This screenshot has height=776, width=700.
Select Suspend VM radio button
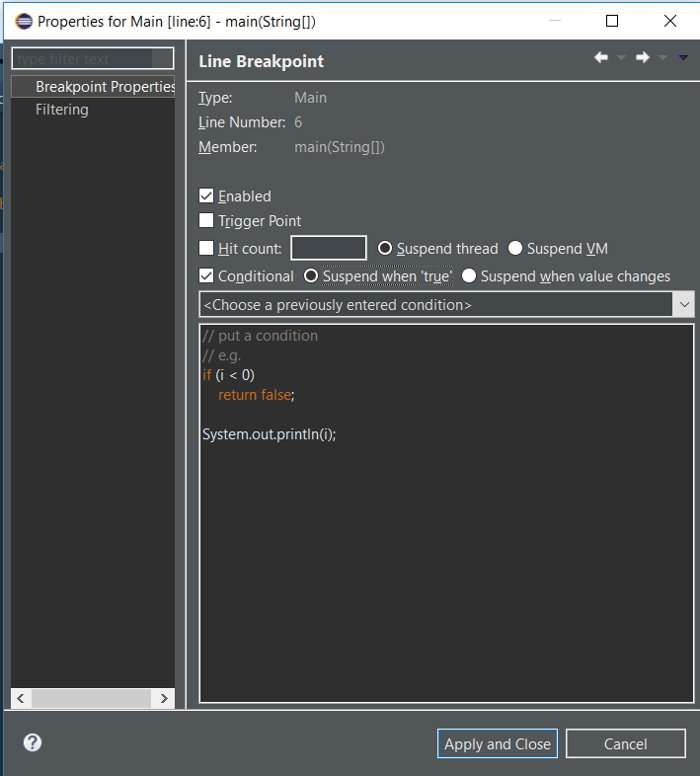click(x=515, y=248)
